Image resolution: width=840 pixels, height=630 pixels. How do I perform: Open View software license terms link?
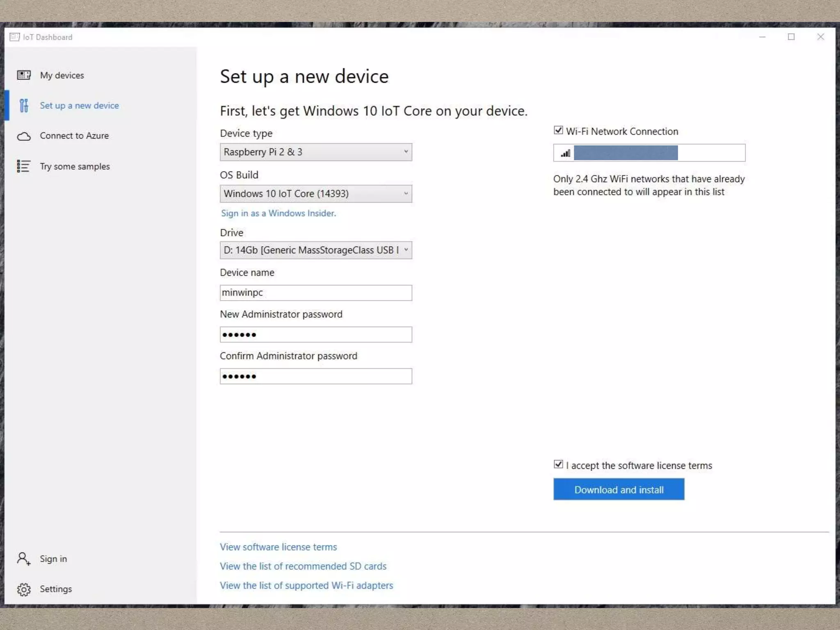[x=278, y=547]
